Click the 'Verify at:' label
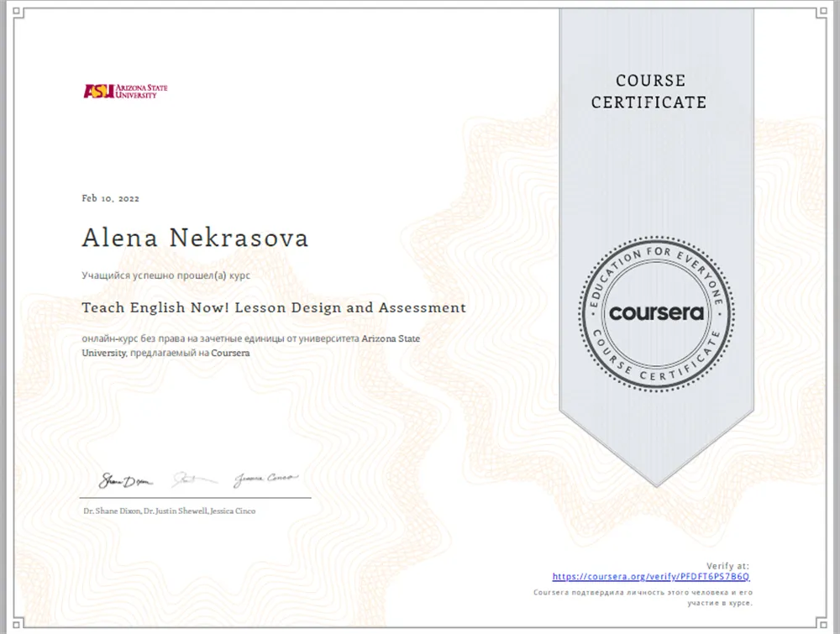The height and width of the screenshot is (634, 840). (x=727, y=566)
